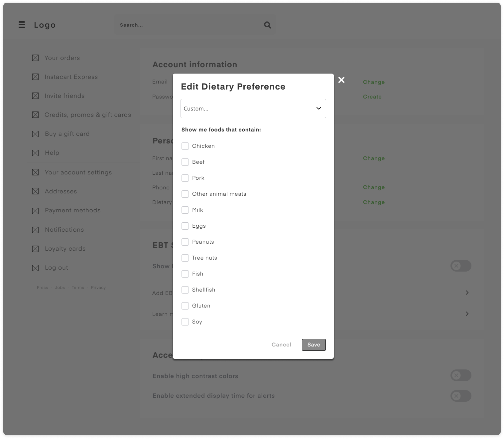Open Addresses in the sidebar
The height and width of the screenshot is (439, 504).
point(61,191)
